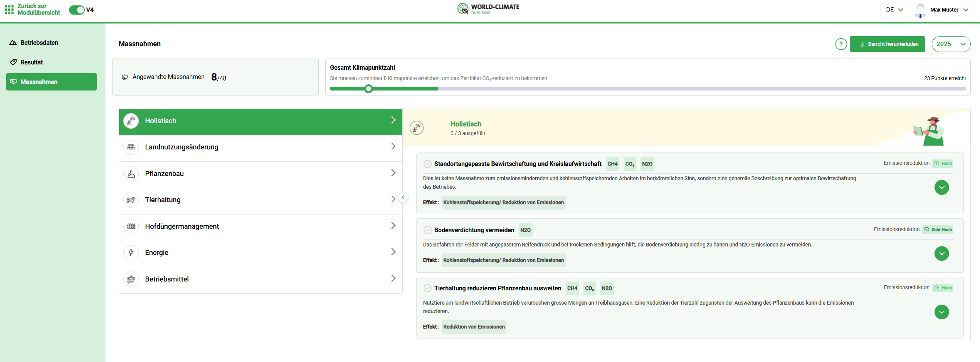Screen dimensions: 980x362
Task: Click the help question mark icon
Action: (841, 44)
